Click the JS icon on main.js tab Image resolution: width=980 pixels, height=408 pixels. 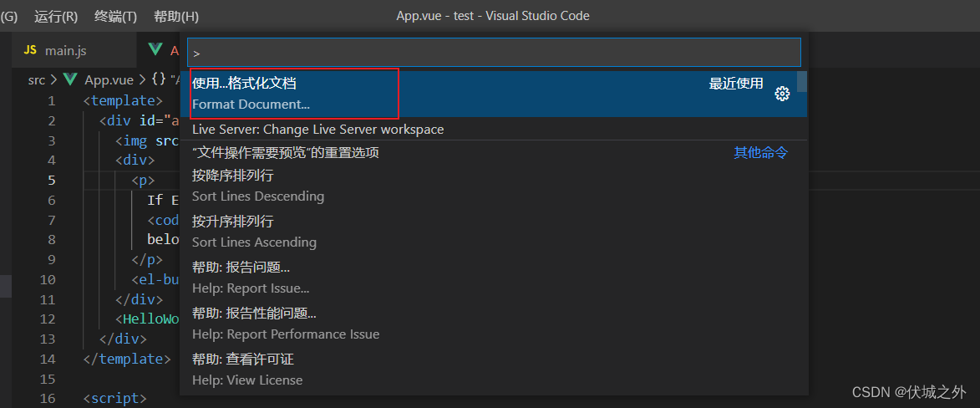pos(30,50)
